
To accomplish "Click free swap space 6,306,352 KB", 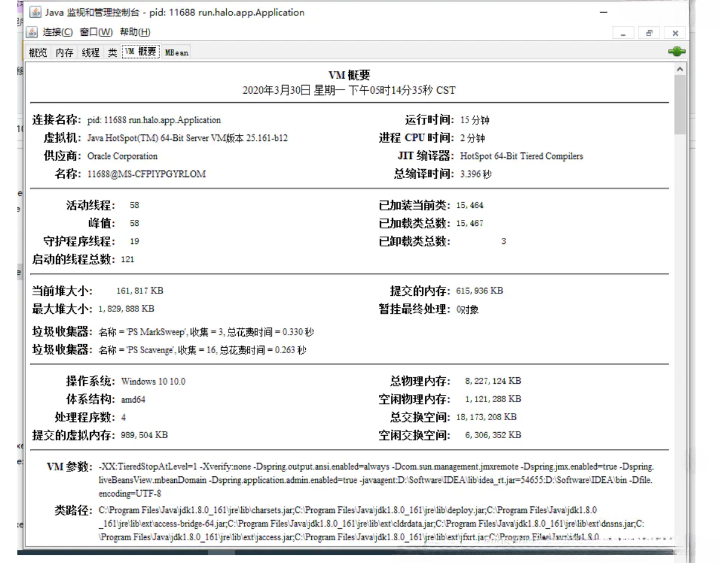I will [493, 435].
